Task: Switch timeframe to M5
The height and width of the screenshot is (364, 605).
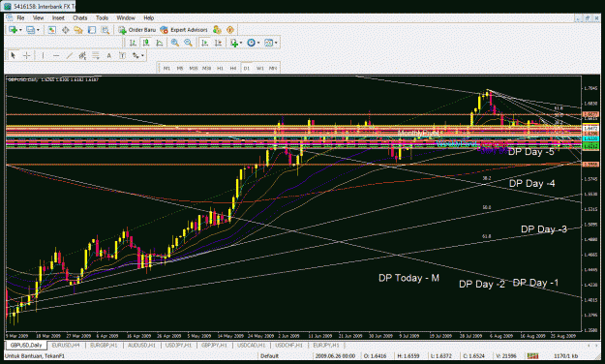Action: point(180,69)
